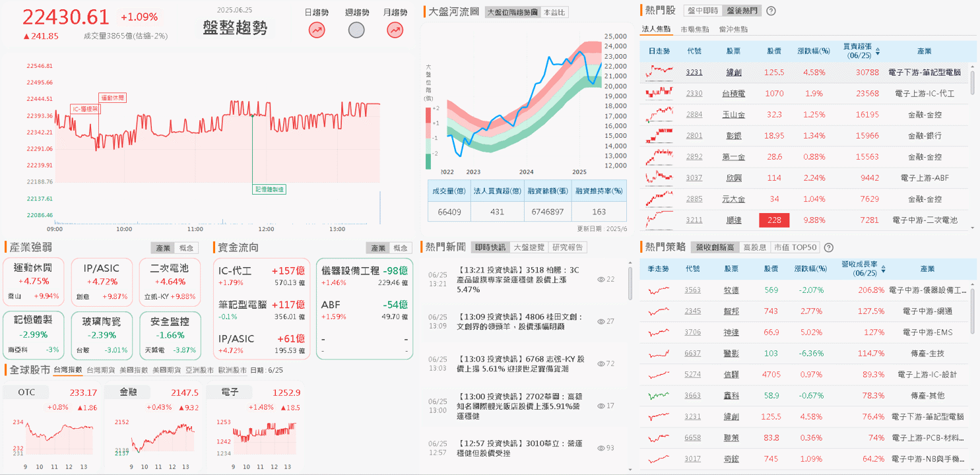Open help icon beside 熱門股 tabs
Viewport: 980px width, 475px height.
coord(771,11)
